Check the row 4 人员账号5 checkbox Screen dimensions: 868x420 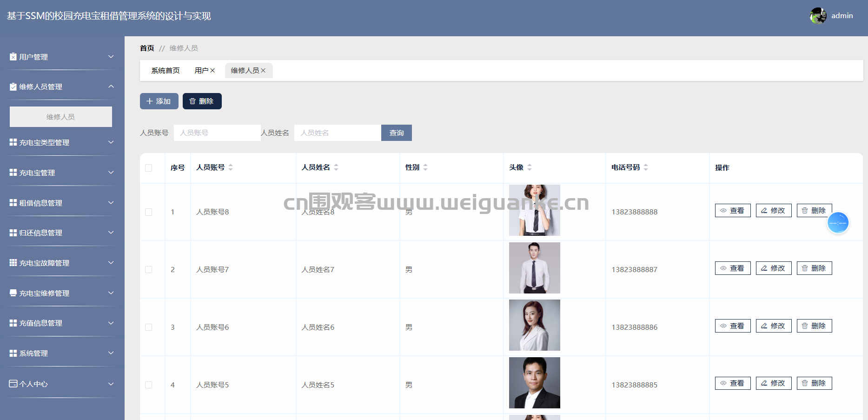[149, 385]
